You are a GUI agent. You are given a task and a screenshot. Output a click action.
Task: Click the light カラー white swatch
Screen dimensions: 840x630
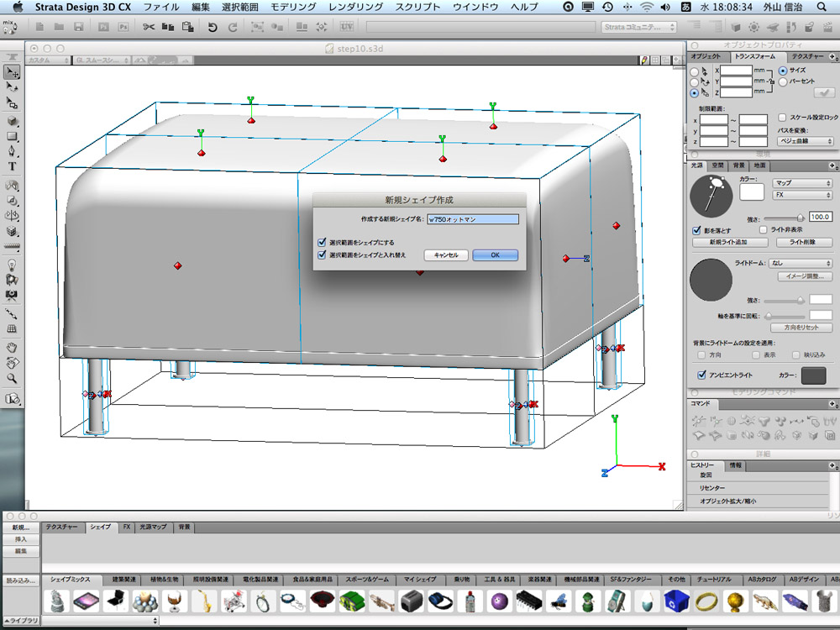(752, 192)
